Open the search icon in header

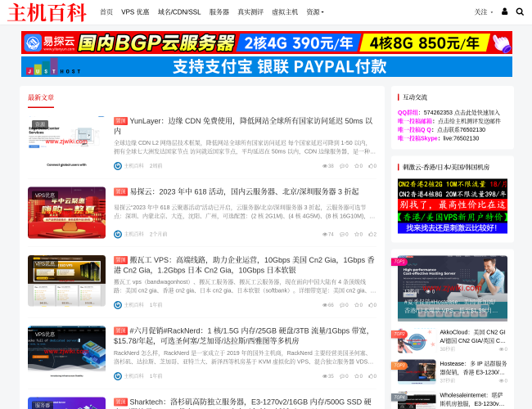(x=520, y=11)
